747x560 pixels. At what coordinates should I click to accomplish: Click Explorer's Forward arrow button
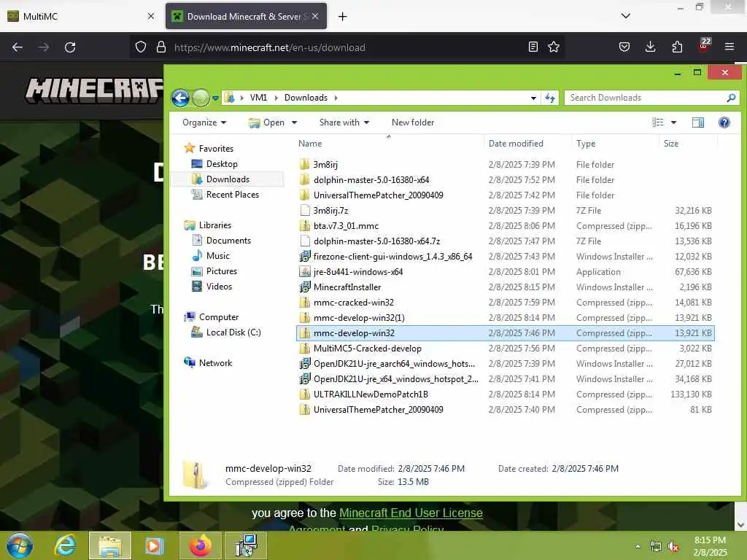pyautogui.click(x=201, y=98)
